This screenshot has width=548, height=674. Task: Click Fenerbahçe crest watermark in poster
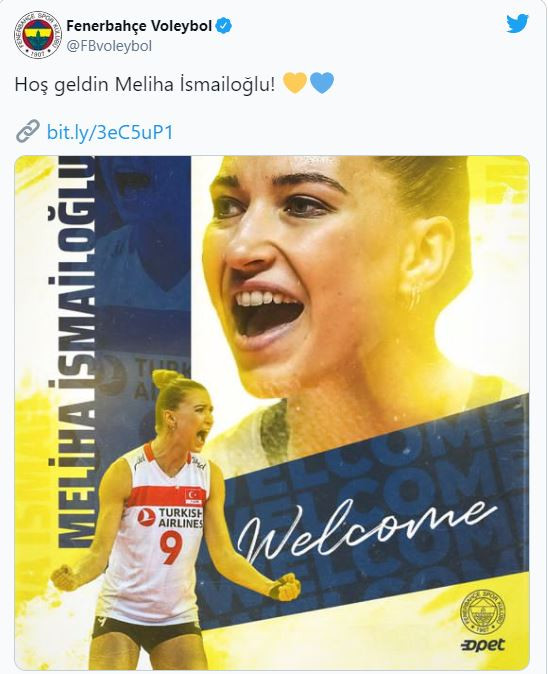click(482, 610)
